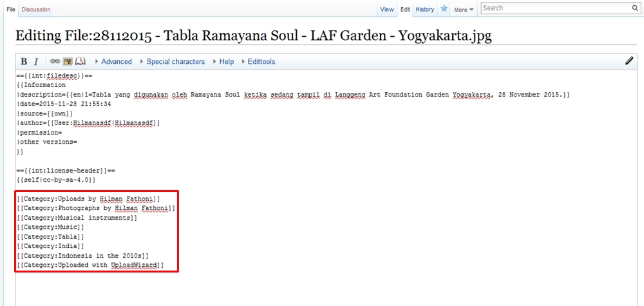The image size is (644, 306).
Task: Open the Discussion tab
Action: point(35,10)
